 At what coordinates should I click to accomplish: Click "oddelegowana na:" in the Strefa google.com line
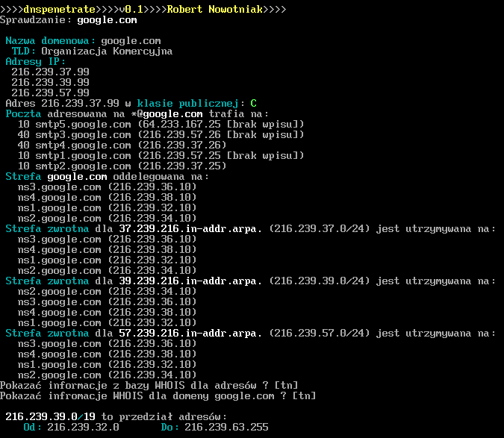pyautogui.click(x=161, y=177)
